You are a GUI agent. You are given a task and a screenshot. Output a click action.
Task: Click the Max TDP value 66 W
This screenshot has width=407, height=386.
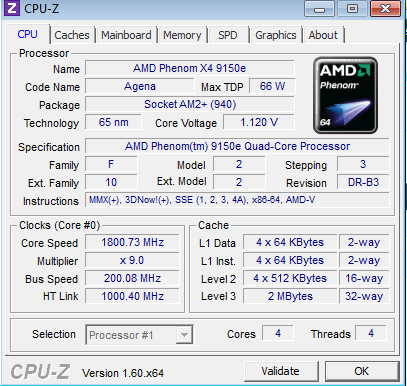tap(272, 87)
